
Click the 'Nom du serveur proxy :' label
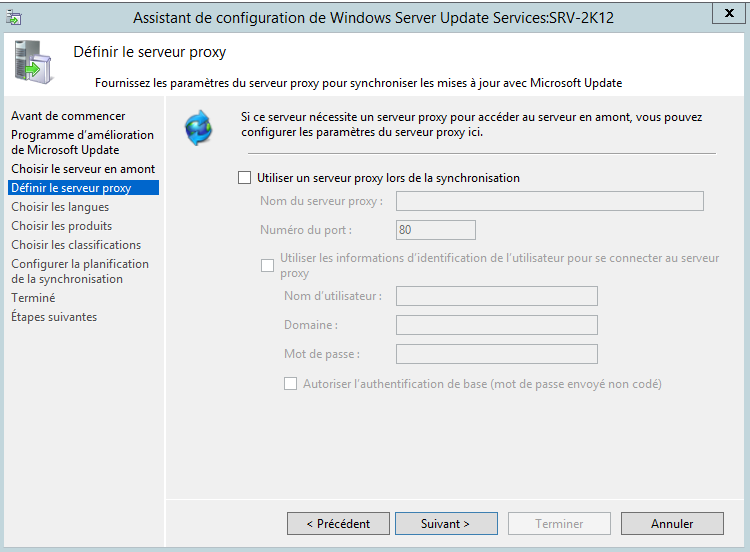[321, 201]
